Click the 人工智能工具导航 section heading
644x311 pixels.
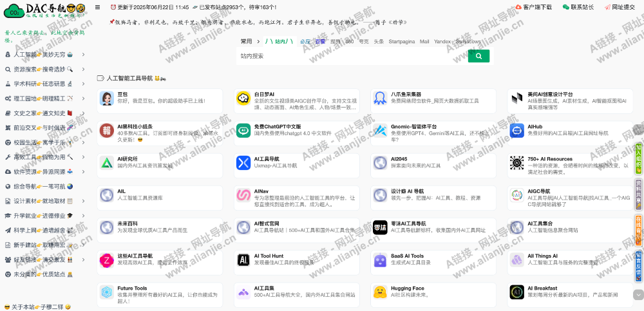(129, 78)
